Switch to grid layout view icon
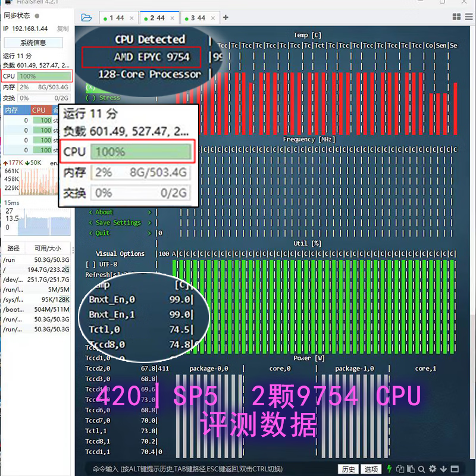 tap(456, 17)
